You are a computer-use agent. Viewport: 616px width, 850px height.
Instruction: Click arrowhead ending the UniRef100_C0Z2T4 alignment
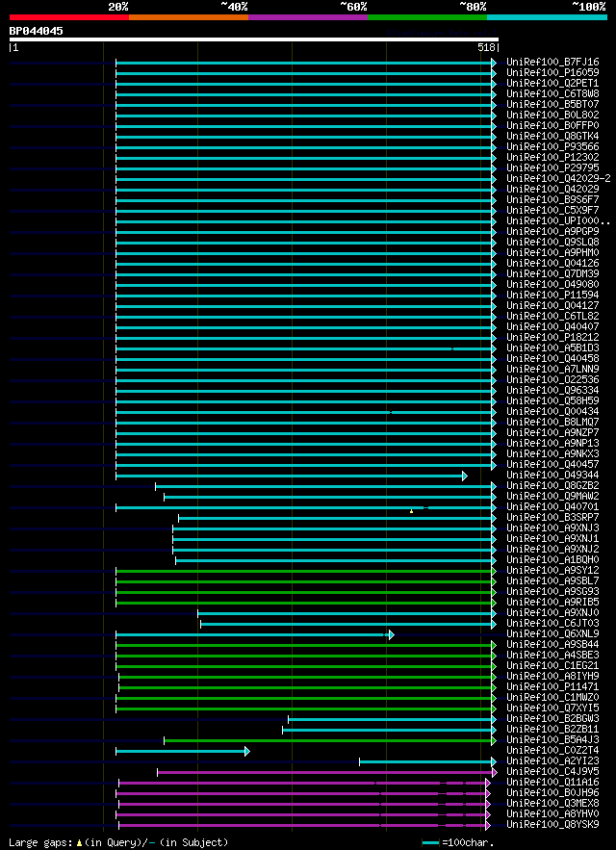click(x=247, y=751)
